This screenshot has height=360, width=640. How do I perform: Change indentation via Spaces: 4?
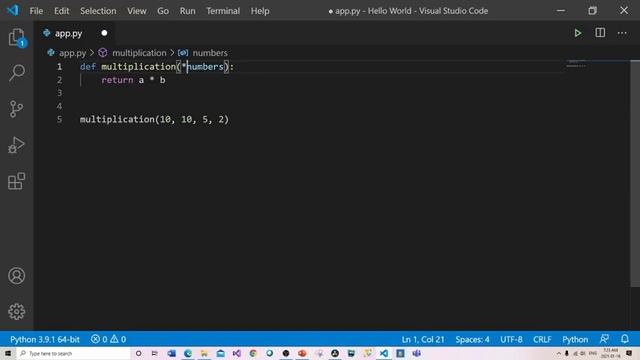click(x=472, y=339)
